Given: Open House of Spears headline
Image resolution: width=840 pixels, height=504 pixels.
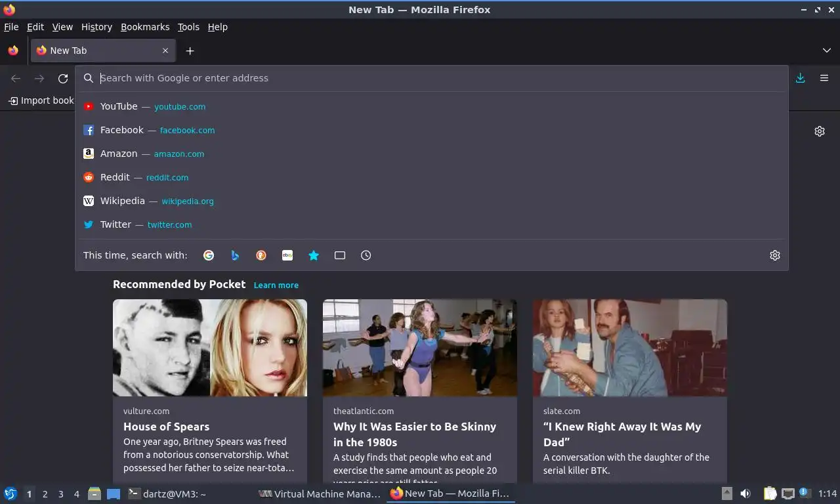Looking at the screenshot, I should 167,427.
